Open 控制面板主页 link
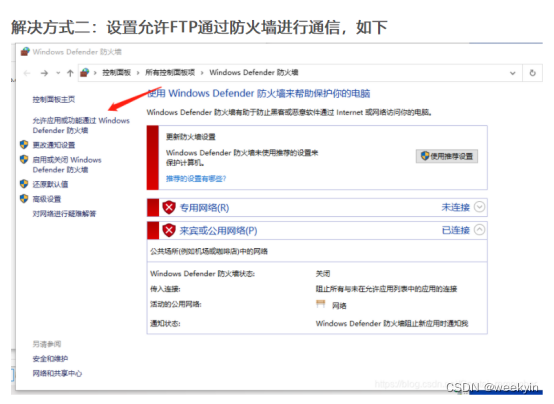 [x=54, y=99]
